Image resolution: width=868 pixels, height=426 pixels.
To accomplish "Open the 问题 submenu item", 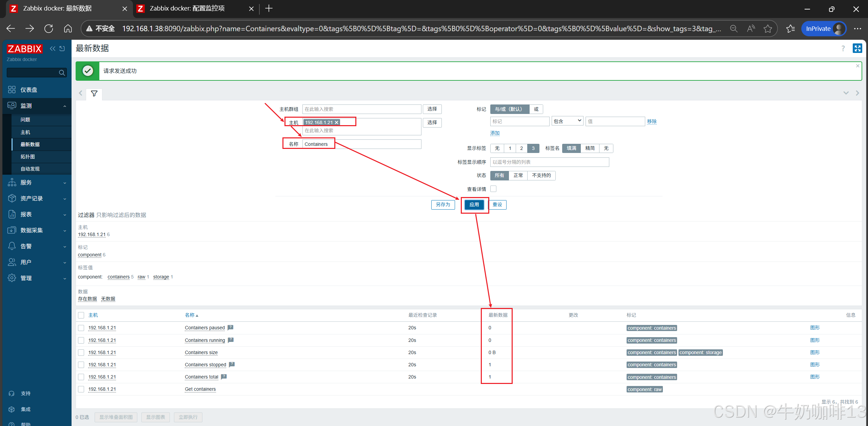I will [25, 120].
